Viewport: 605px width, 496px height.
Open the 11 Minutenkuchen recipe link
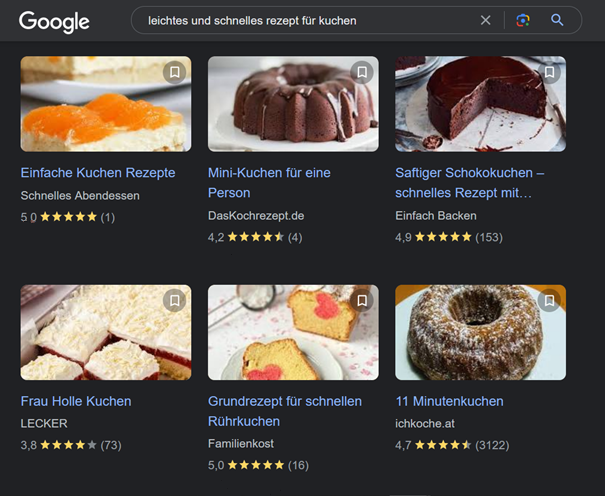tap(450, 401)
